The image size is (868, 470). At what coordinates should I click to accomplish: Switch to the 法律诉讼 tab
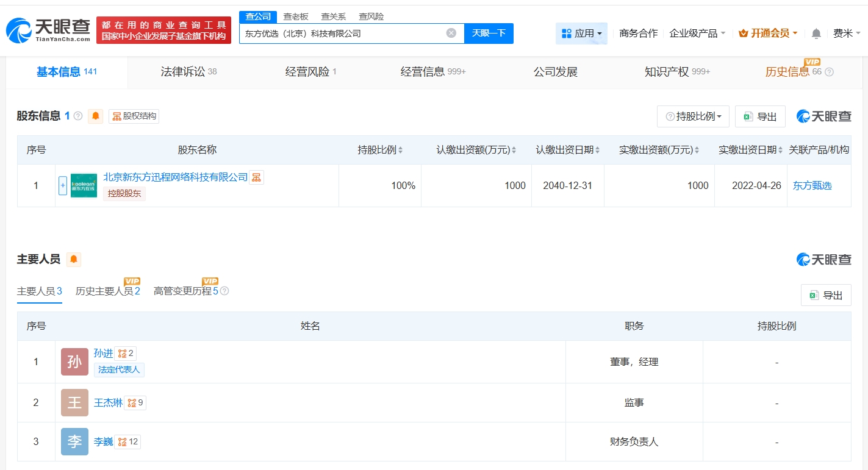pos(188,72)
